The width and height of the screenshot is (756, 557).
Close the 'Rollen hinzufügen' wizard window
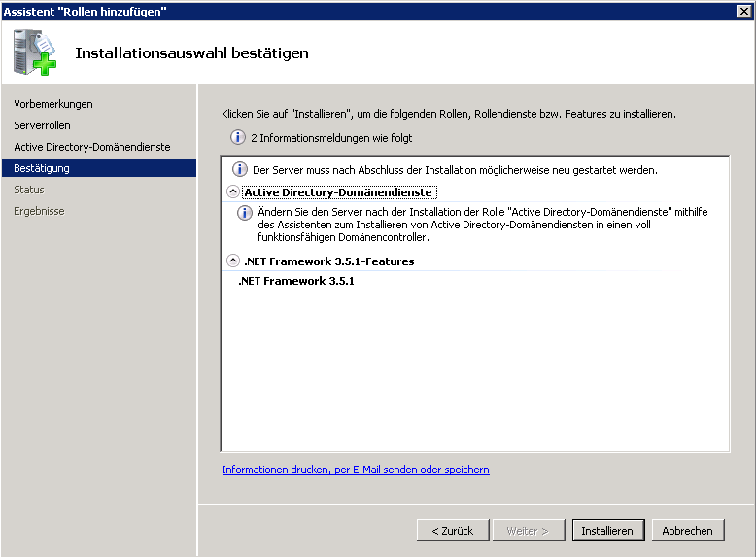[x=743, y=10]
